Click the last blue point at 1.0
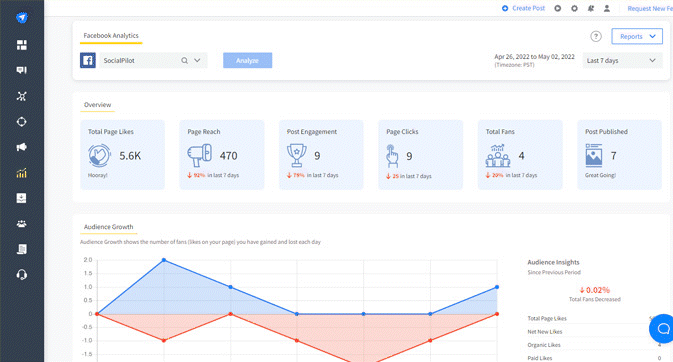The image size is (673, 362). click(497, 287)
